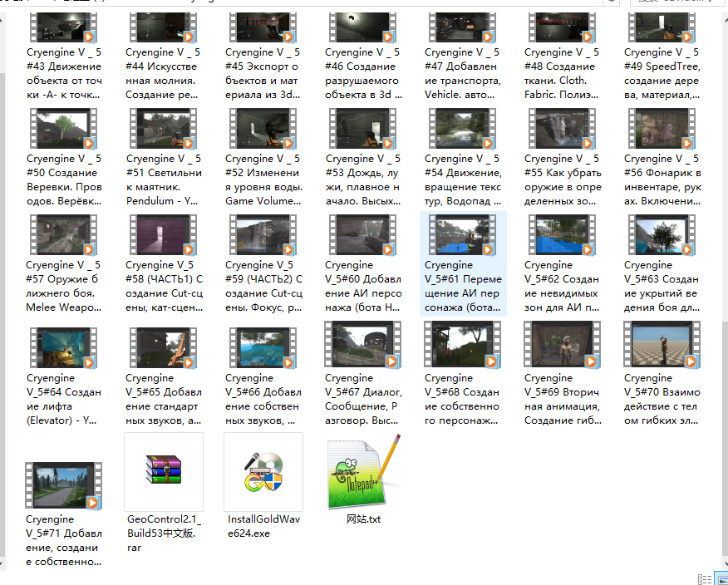728x585 pixels.
Task: Select Cryengine V_5 #52 Game Volume video icon
Action: point(263,129)
